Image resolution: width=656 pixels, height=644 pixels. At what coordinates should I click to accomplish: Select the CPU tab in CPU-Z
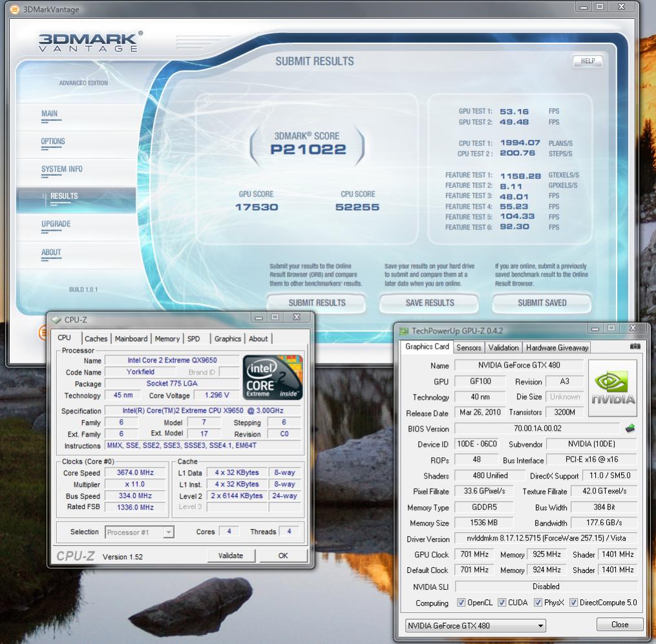[x=64, y=337]
